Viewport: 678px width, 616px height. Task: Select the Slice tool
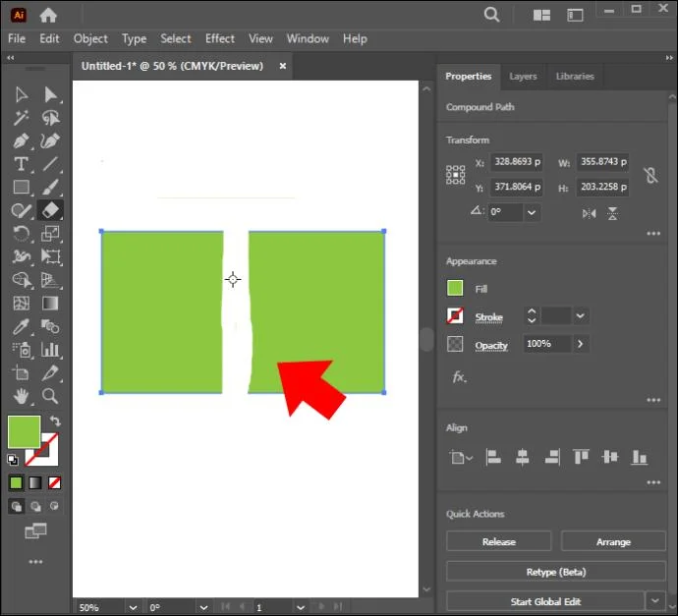(50, 373)
